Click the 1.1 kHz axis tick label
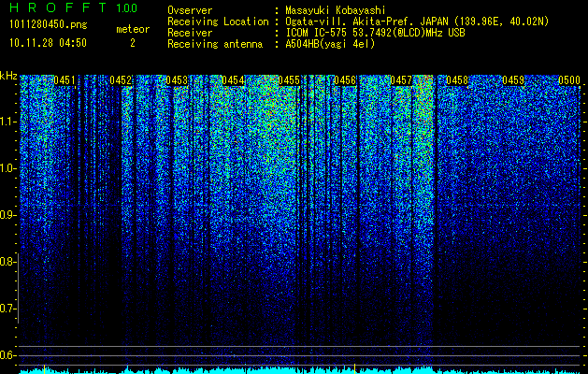588x374 pixels. point(7,122)
